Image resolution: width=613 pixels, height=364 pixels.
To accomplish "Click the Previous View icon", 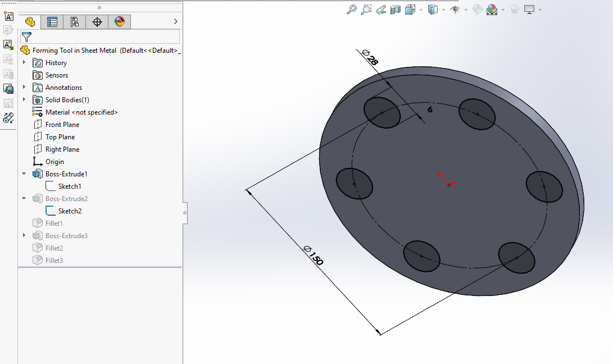I will (381, 10).
